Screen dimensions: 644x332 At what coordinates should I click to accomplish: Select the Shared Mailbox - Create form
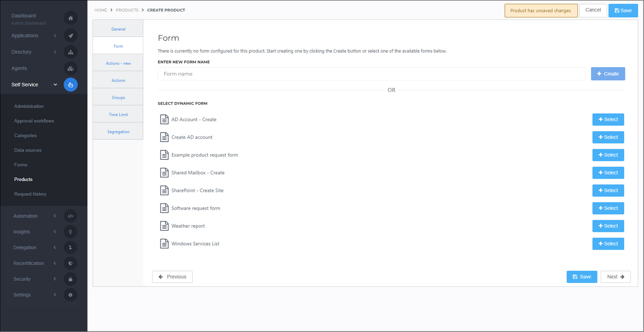pyautogui.click(x=608, y=173)
